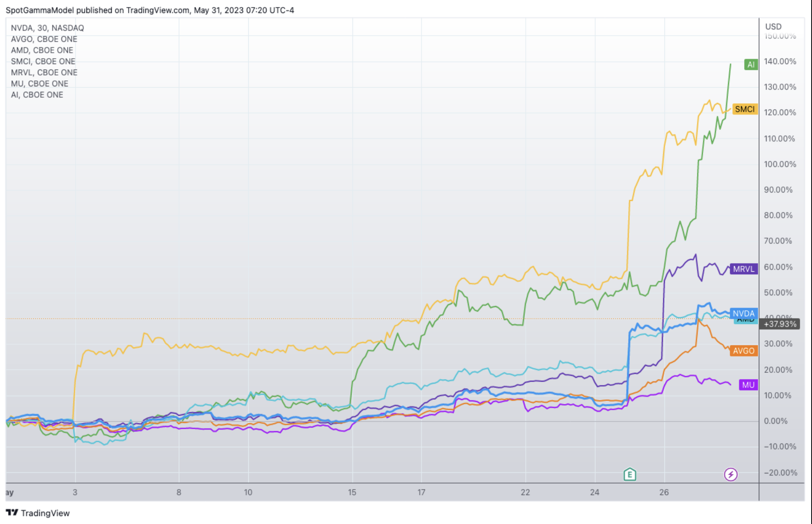Image resolution: width=812 pixels, height=524 pixels.
Task: Click the orange AVGO price label tag
Action: point(743,350)
